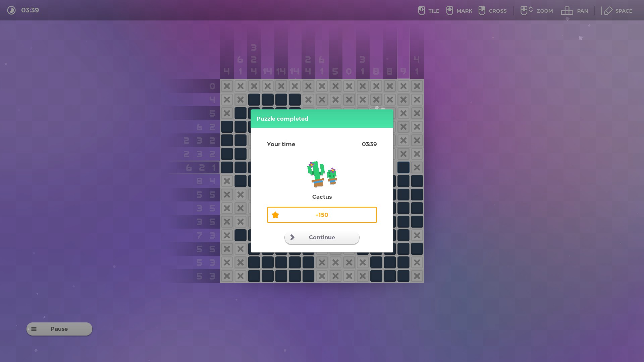This screenshot has width=644, height=362.
Task: Click the highlighted column clue 9
Action: (x=403, y=71)
